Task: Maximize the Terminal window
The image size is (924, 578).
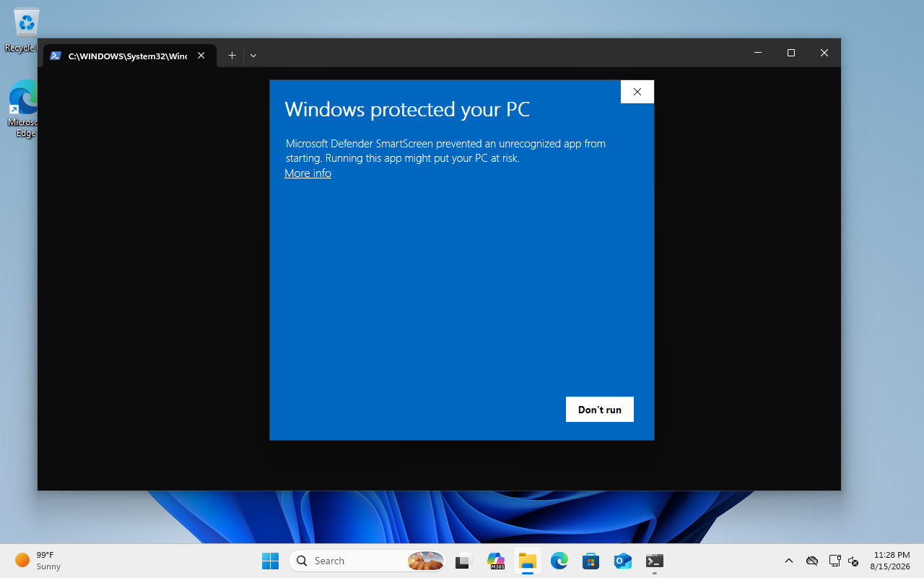Action: 791,53
